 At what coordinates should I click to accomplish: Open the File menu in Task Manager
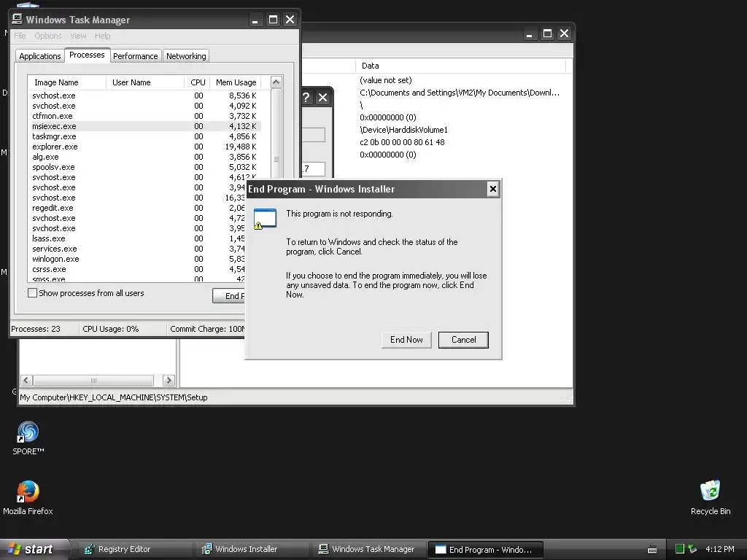(20, 36)
